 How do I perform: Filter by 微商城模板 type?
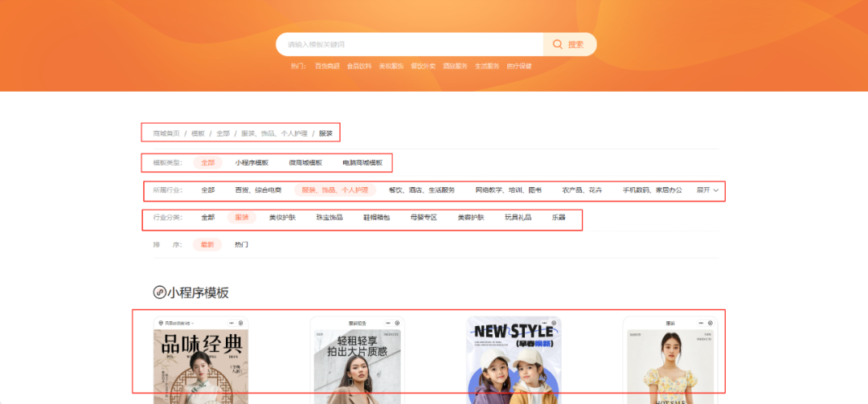[305, 163]
